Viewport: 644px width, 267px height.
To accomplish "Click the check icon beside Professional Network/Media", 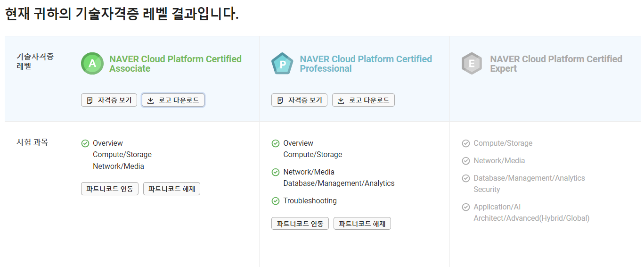I will tap(276, 172).
